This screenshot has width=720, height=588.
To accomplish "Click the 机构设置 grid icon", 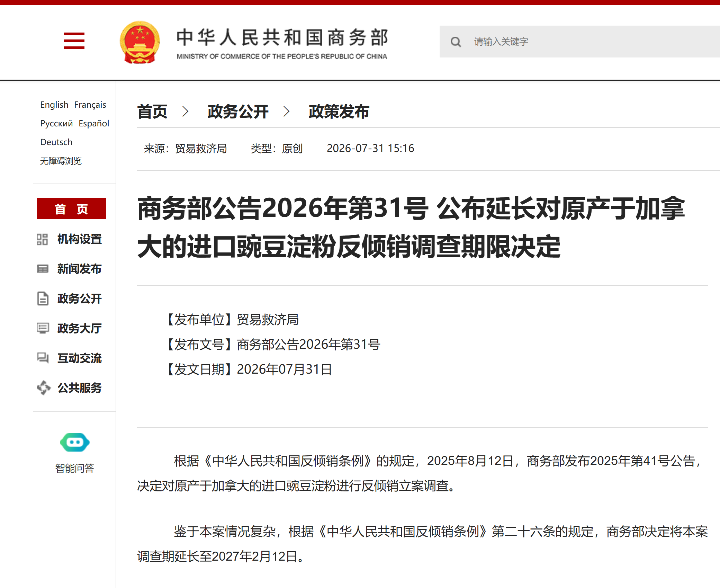I will pyautogui.click(x=42, y=239).
